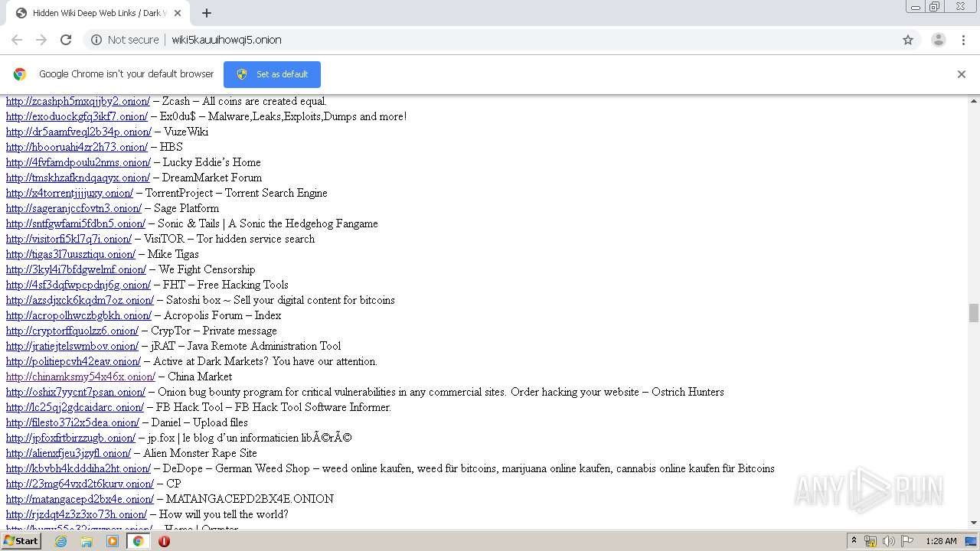The image size is (980, 551).
Task: Open the dr5aamfveql2b34p.onion VuzeWiki link
Action: pyautogui.click(x=79, y=132)
